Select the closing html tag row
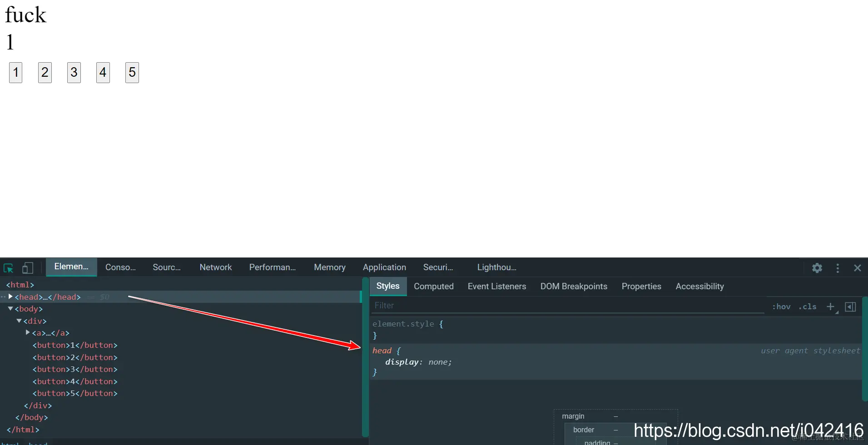Viewport: 868px width, 445px height. click(x=180, y=430)
